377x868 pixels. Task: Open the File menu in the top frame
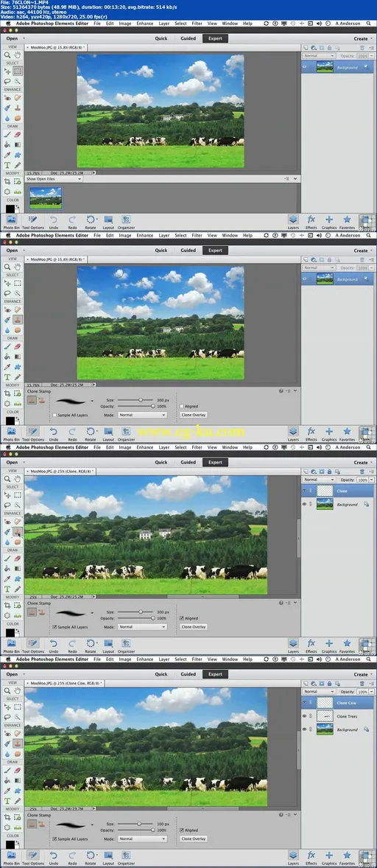click(97, 24)
